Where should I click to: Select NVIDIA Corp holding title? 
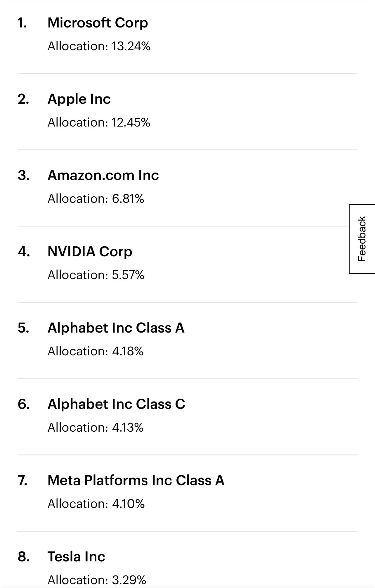90,252
